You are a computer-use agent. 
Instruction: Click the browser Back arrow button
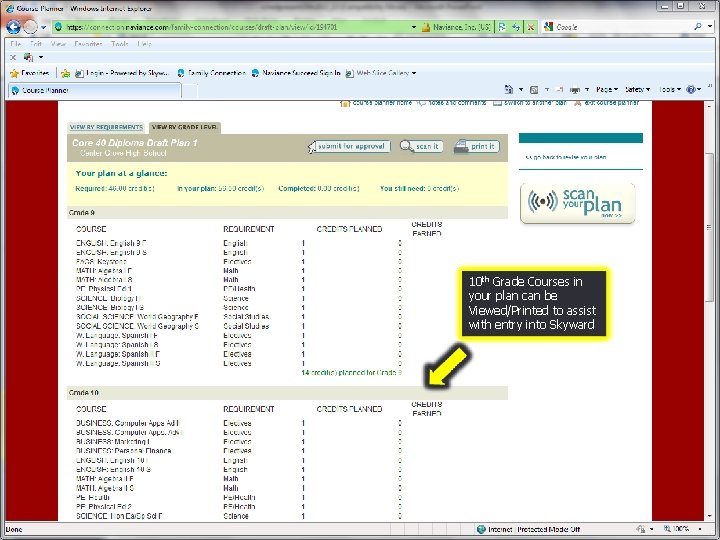pyautogui.click(x=13, y=27)
